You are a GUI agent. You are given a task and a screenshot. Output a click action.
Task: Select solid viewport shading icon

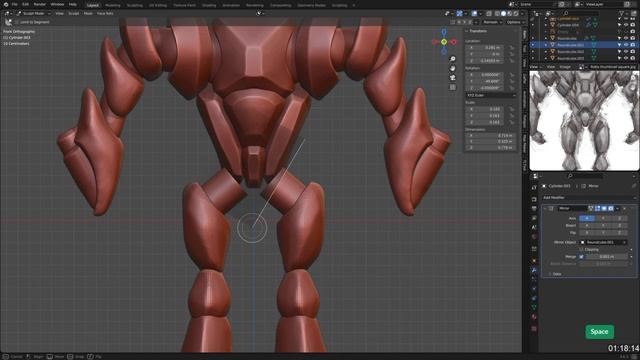tap(503, 13)
